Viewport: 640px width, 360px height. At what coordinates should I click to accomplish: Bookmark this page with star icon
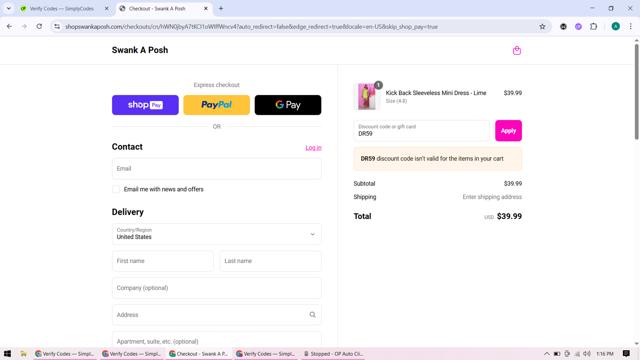tap(542, 27)
